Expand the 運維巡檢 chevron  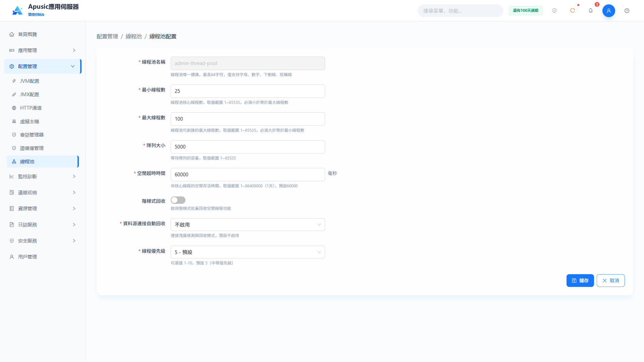tap(74, 192)
